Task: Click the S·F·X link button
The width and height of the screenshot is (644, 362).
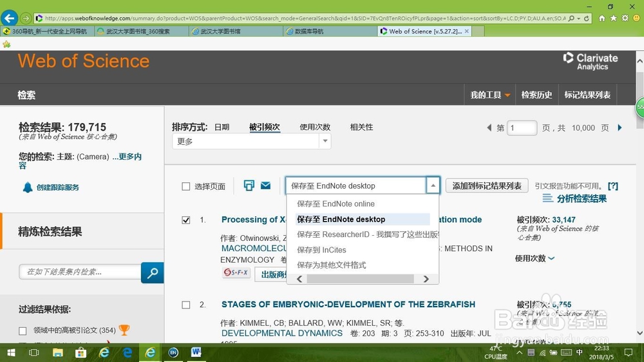Action: (x=236, y=272)
